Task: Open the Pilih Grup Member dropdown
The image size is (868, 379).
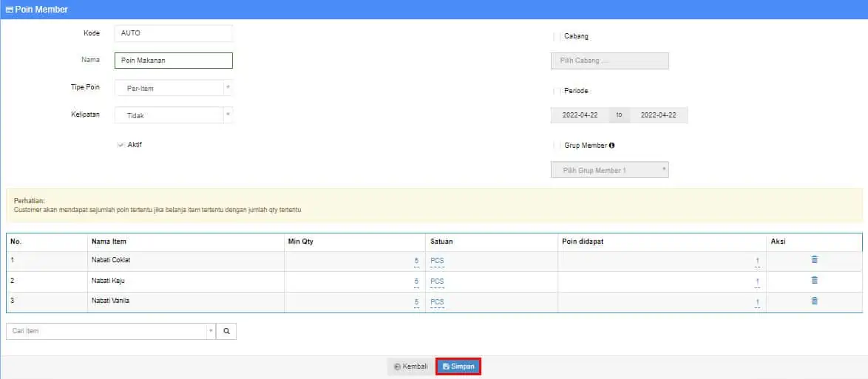Action: [x=609, y=170]
